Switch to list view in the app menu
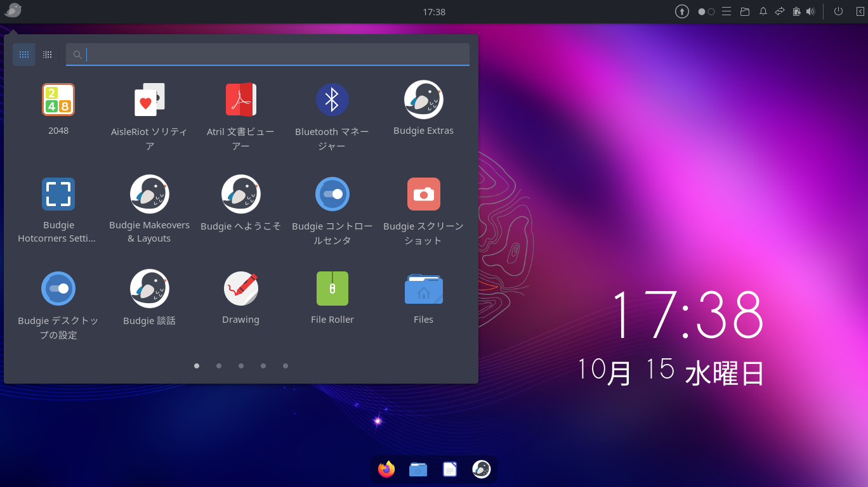The height and width of the screenshot is (487, 868). pyautogui.click(x=46, y=55)
